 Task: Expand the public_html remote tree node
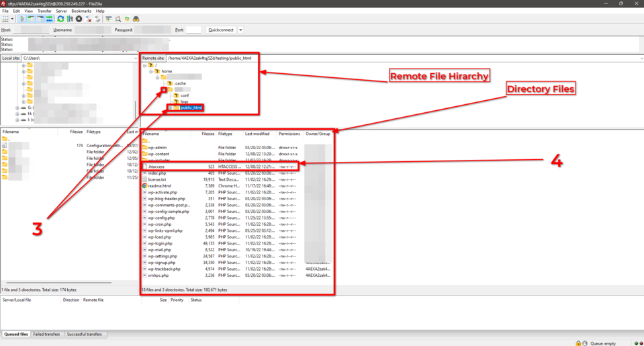170,107
